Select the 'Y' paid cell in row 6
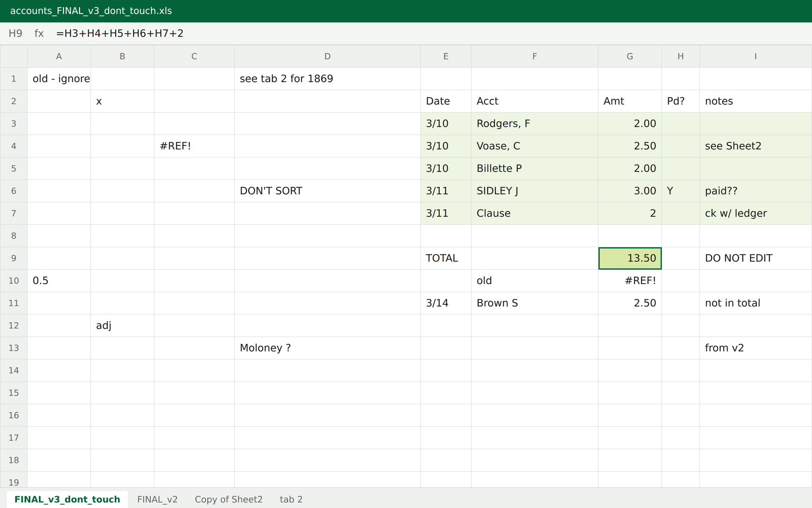The height and width of the screenshot is (508, 812). pos(680,191)
